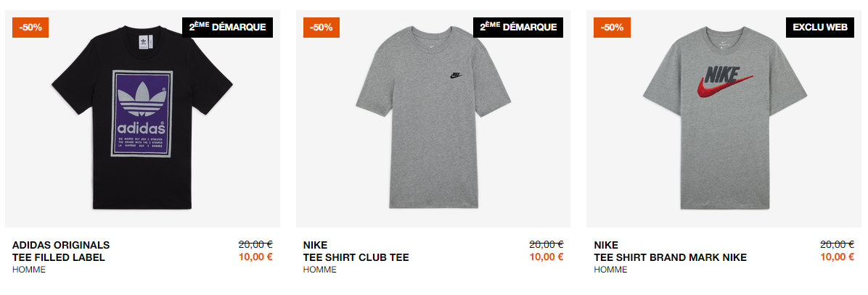Click Homme label under Tee Filled Label
Image resolution: width=868 pixels, height=295 pixels.
29,270
